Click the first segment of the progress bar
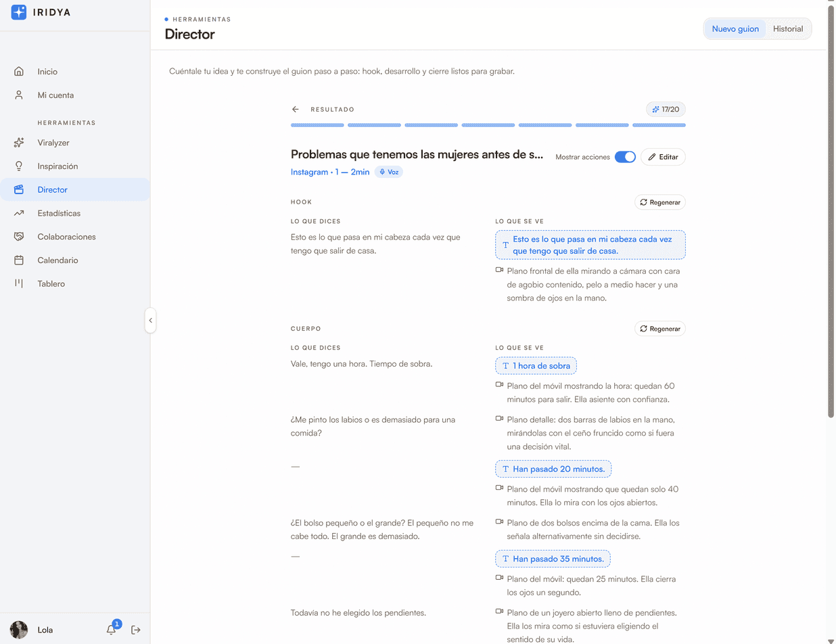The image size is (836, 644). pos(317,125)
